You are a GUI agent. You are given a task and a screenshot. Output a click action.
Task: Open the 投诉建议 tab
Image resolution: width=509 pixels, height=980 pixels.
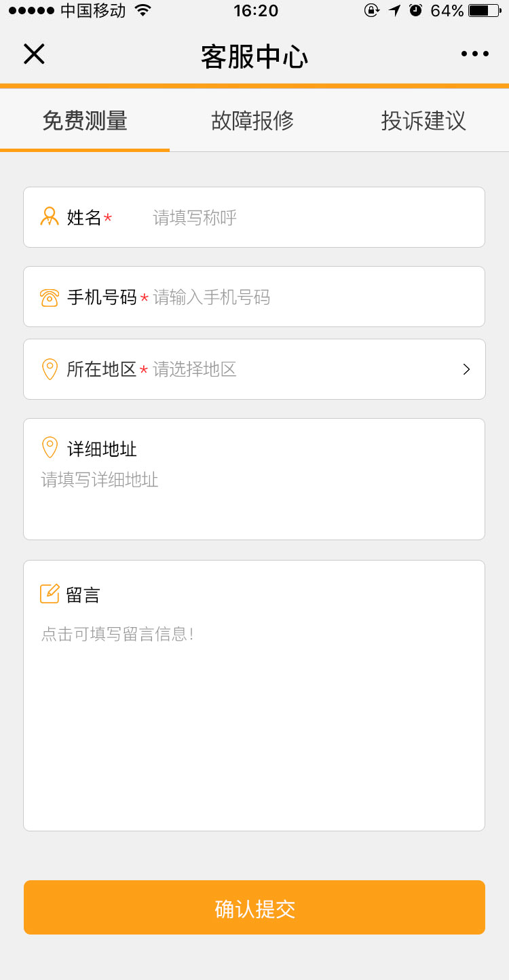click(x=423, y=121)
